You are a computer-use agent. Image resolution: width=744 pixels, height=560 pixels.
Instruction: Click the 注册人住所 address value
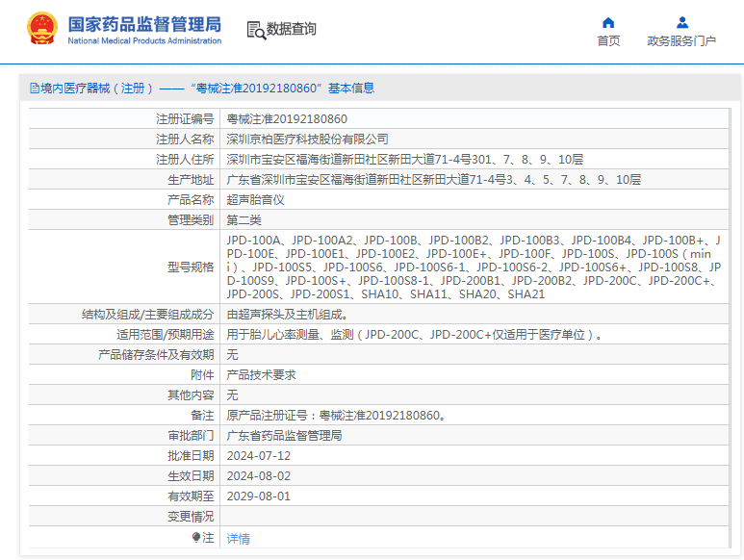pos(405,160)
